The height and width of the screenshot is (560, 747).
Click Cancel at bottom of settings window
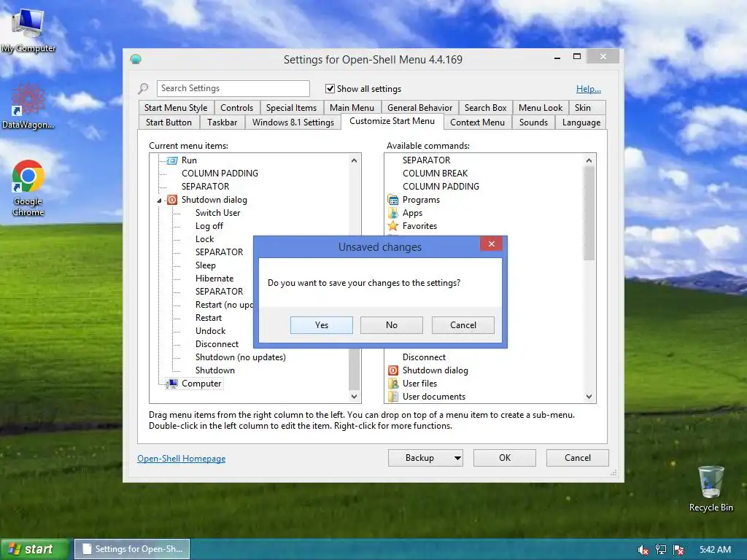pyautogui.click(x=578, y=458)
